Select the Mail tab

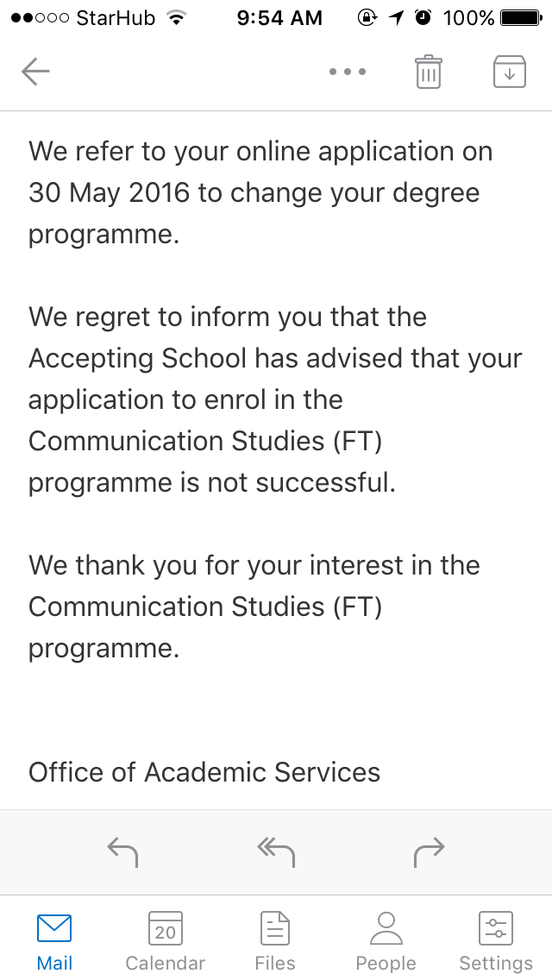pyautogui.click(x=54, y=939)
